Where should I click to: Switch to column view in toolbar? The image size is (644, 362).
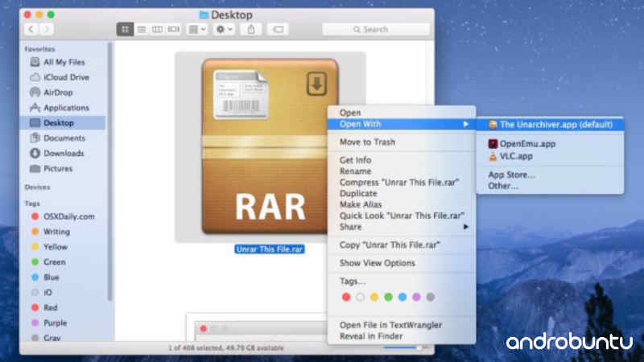point(157,29)
